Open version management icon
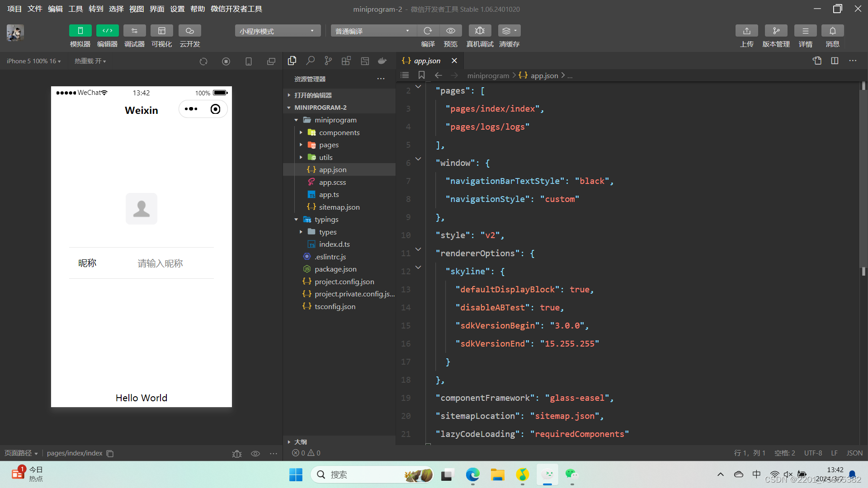This screenshot has height=488, width=868. pyautogui.click(x=776, y=31)
